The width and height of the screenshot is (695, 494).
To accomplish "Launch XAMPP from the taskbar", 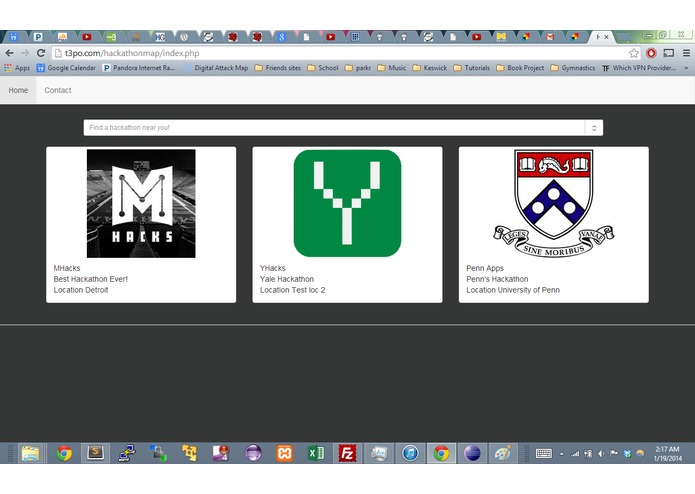I will pyautogui.click(x=285, y=453).
